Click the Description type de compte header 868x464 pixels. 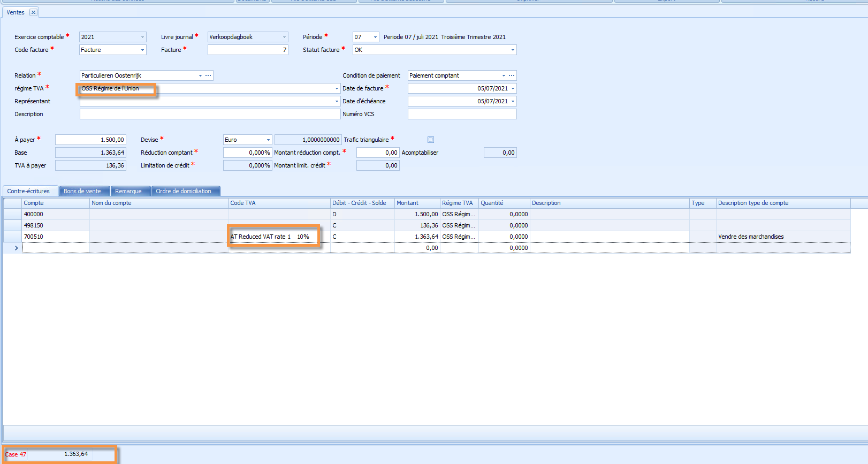tap(783, 203)
